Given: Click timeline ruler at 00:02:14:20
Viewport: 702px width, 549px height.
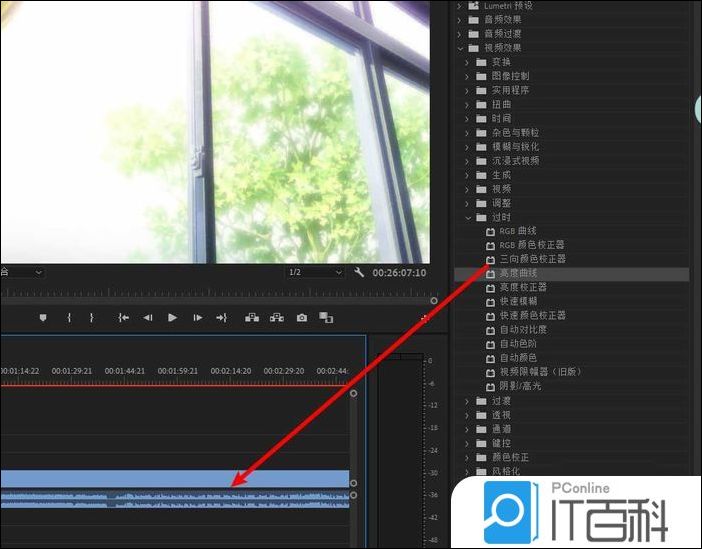Looking at the screenshot, I should click(x=231, y=371).
